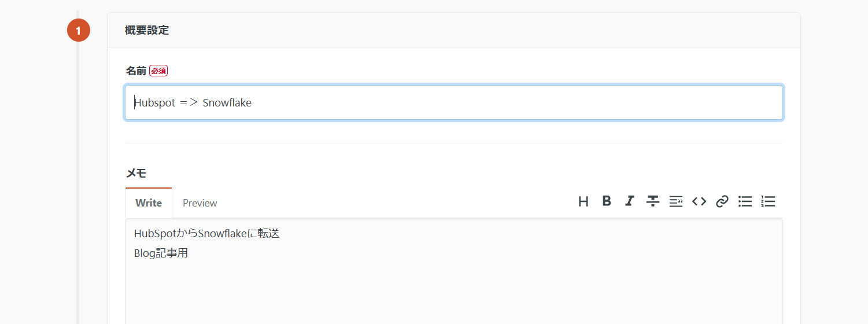Click the red 必須 required badge
868x324 pixels.
(158, 71)
